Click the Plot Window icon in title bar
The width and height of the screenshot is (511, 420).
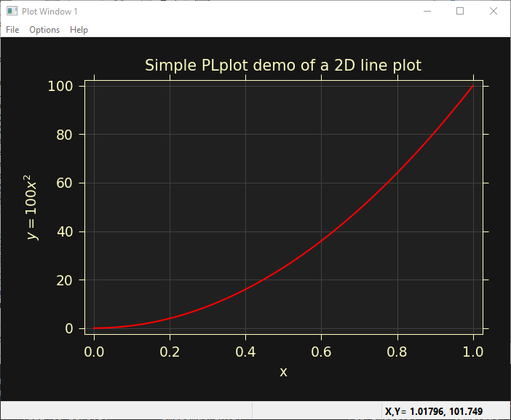[12, 11]
